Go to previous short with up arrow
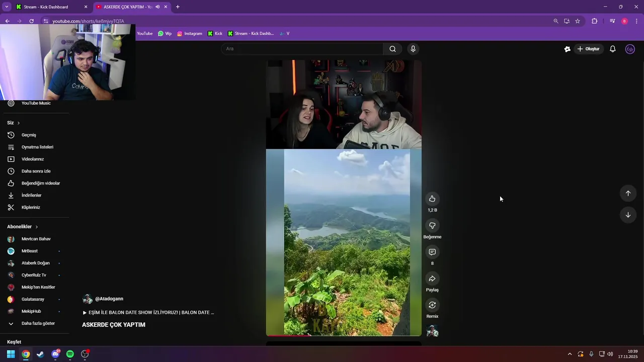This screenshot has height=362, width=644. [x=628, y=193]
